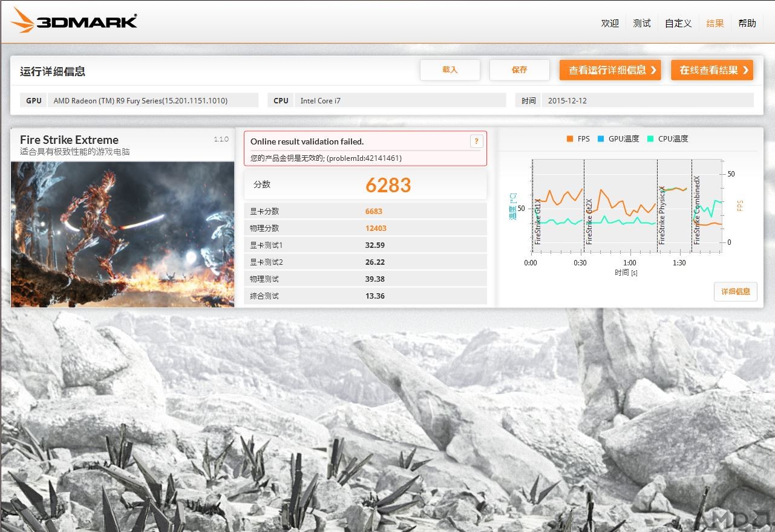The width and height of the screenshot is (775, 532).
Task: Select the 物理分数 12403 row
Action: point(365,228)
